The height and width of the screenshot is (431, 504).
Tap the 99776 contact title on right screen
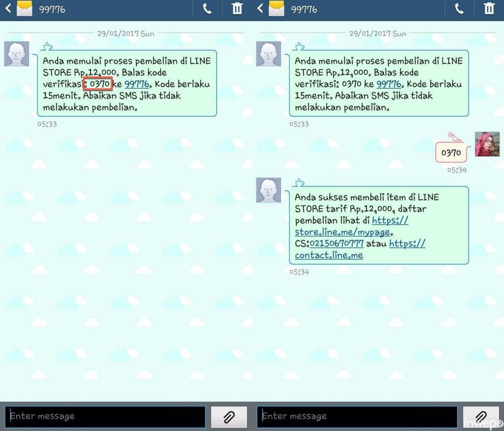[x=304, y=10]
